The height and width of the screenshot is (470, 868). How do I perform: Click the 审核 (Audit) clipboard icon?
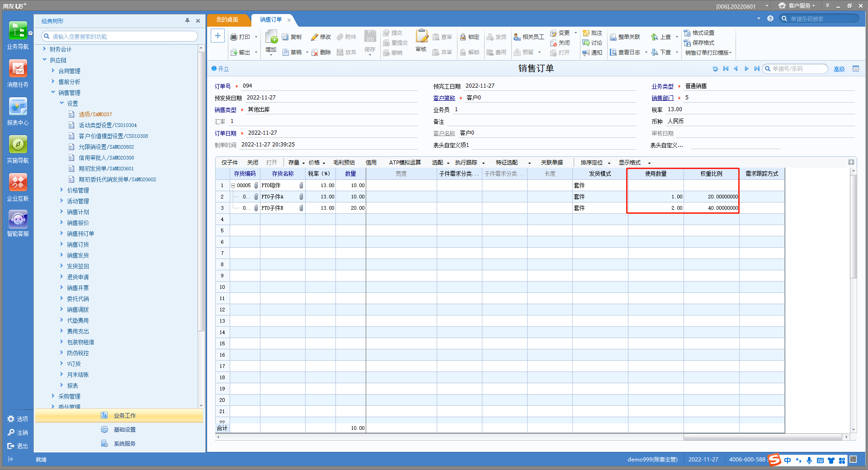point(421,36)
